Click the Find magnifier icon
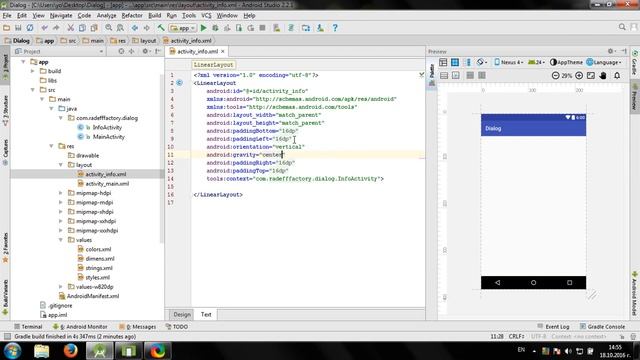 [x=109, y=28]
